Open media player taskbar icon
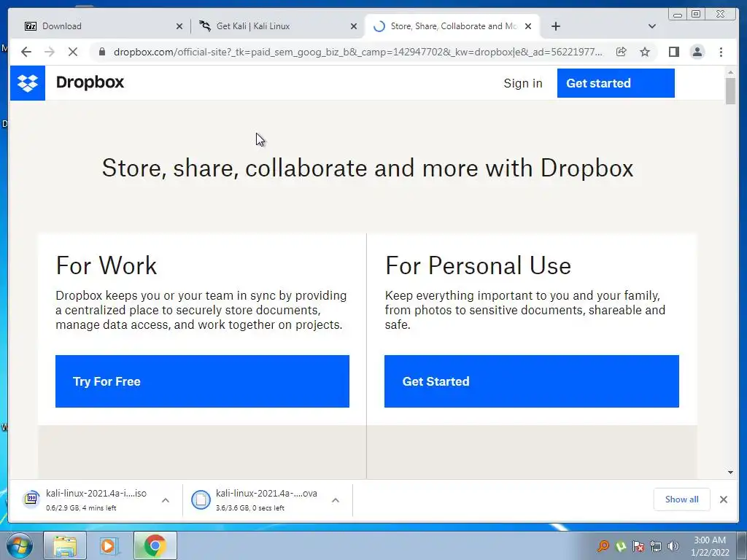The height and width of the screenshot is (560, 747). 109,545
